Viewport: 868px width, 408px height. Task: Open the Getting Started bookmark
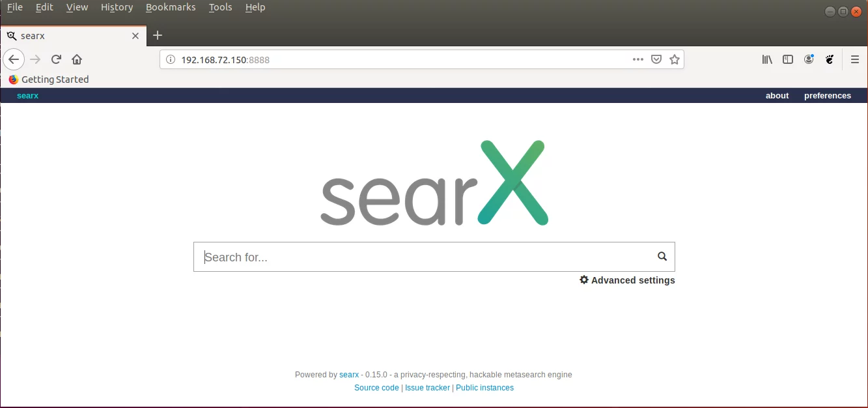point(49,80)
